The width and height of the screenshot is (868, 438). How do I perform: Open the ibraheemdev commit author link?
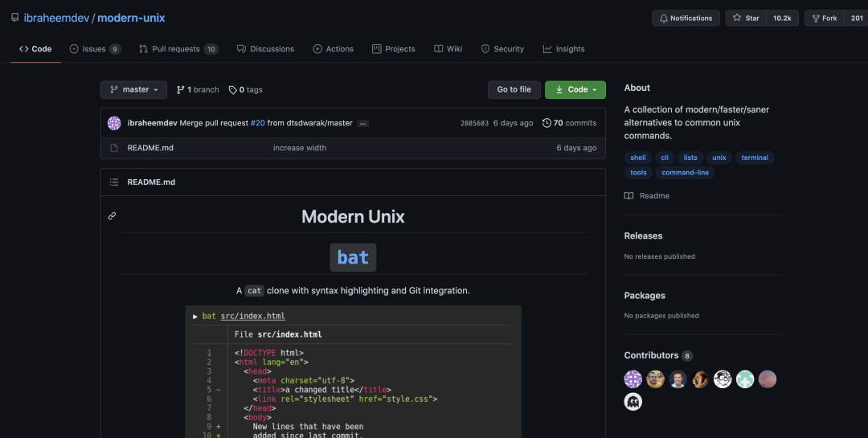coord(152,123)
